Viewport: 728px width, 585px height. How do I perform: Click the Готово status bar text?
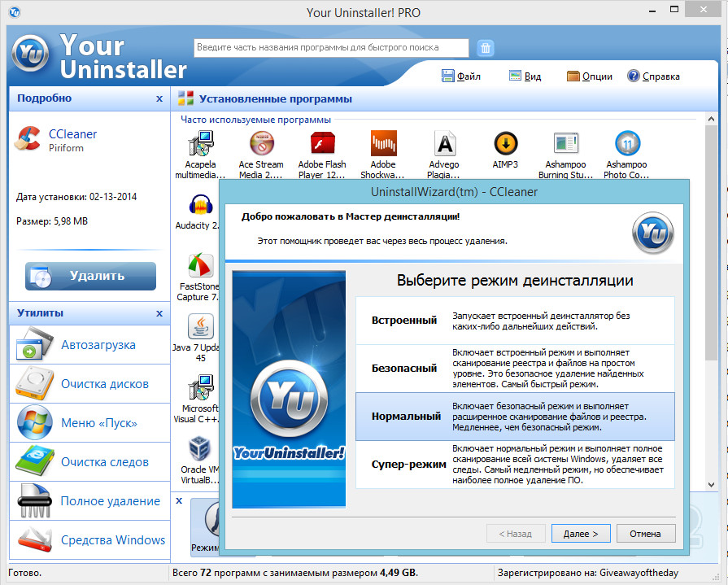click(25, 573)
